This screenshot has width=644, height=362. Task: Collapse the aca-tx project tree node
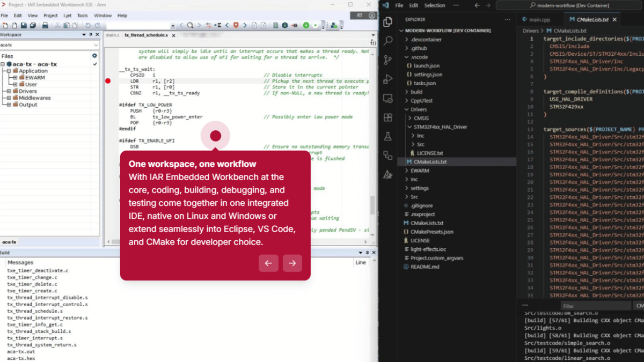pos(3,64)
